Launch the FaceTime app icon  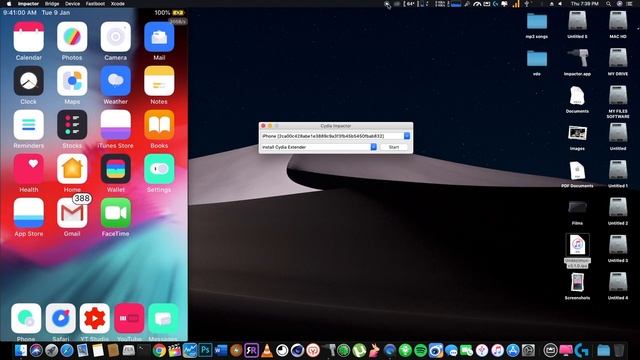[116, 213]
